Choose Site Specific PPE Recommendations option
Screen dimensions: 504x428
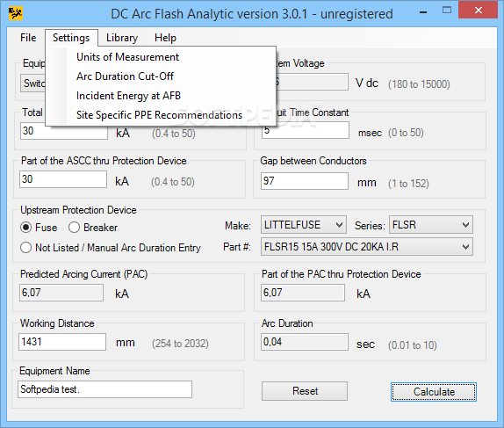click(161, 115)
